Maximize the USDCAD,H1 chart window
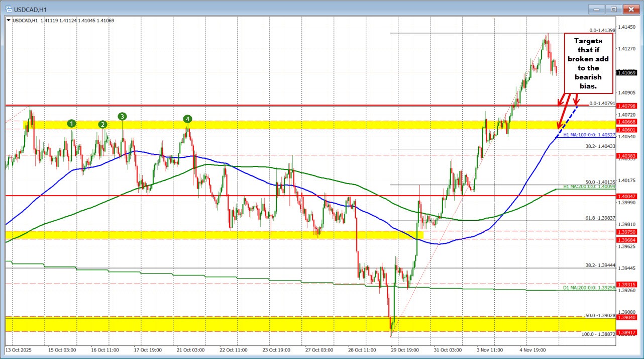This screenshot has height=359, width=644. point(613,9)
